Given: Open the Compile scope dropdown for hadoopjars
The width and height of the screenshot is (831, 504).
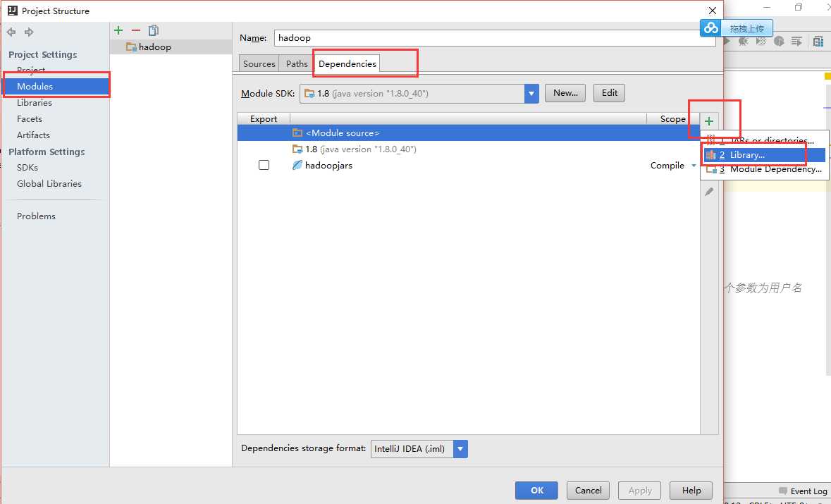Looking at the screenshot, I should coord(694,166).
